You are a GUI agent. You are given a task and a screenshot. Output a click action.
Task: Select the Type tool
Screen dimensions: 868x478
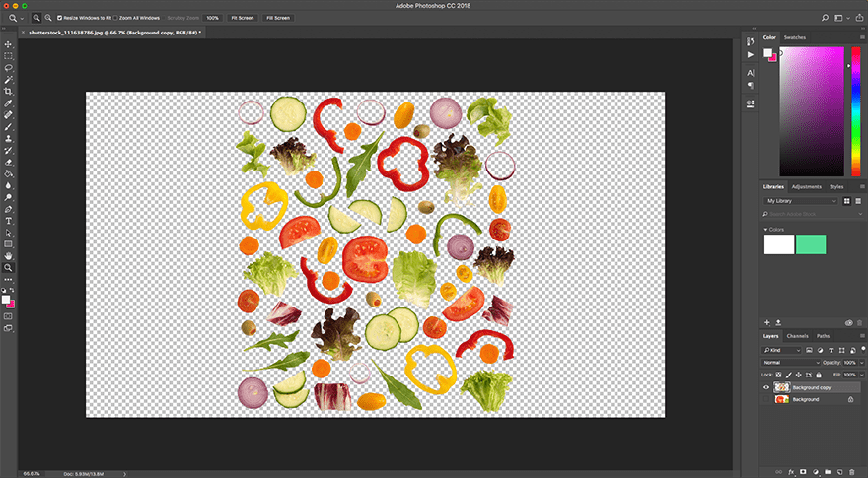pyautogui.click(x=8, y=221)
